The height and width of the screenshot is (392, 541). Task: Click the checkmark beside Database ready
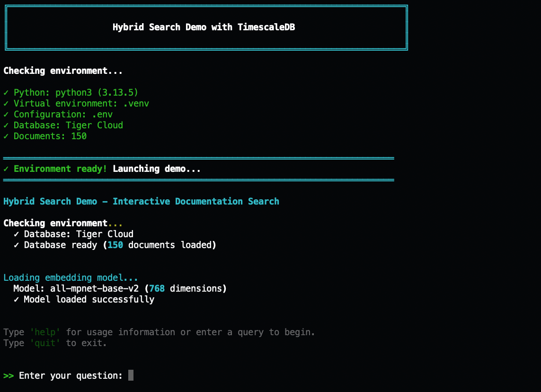17,245
